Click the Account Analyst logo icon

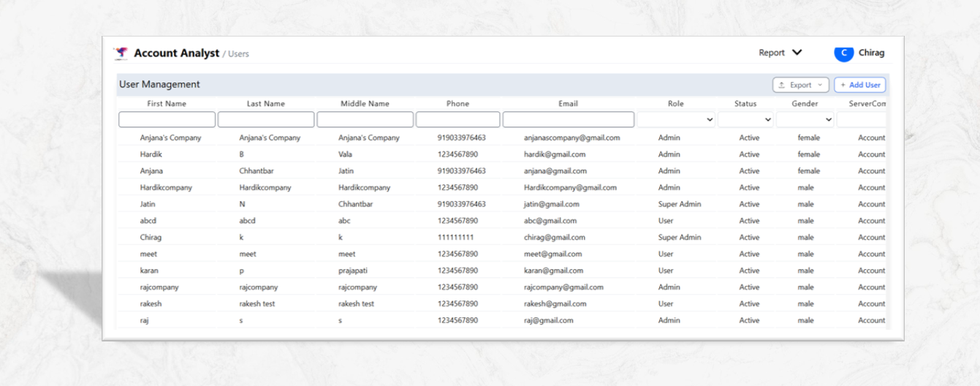click(121, 53)
